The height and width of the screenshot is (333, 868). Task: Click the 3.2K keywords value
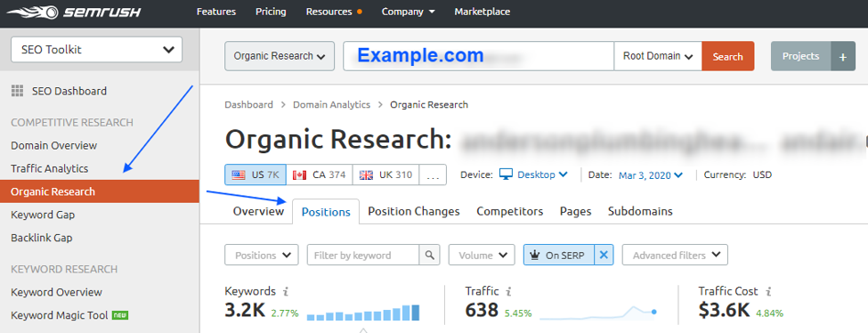(245, 311)
